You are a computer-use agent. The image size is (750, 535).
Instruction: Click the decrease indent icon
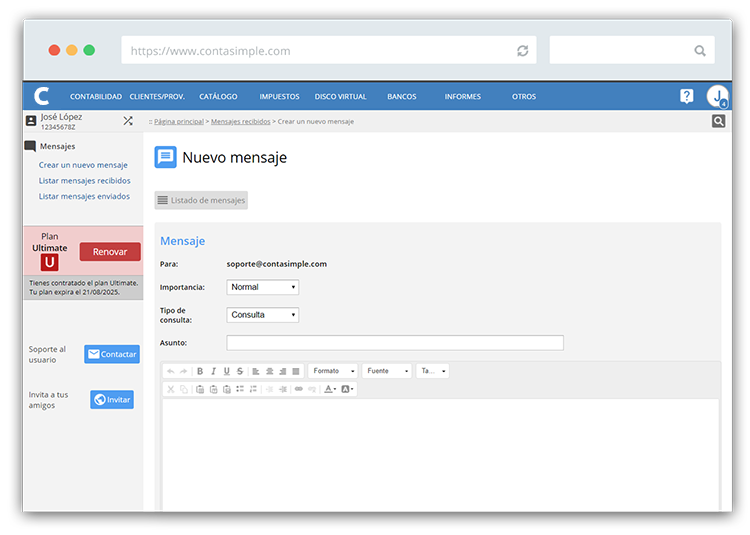click(x=269, y=389)
